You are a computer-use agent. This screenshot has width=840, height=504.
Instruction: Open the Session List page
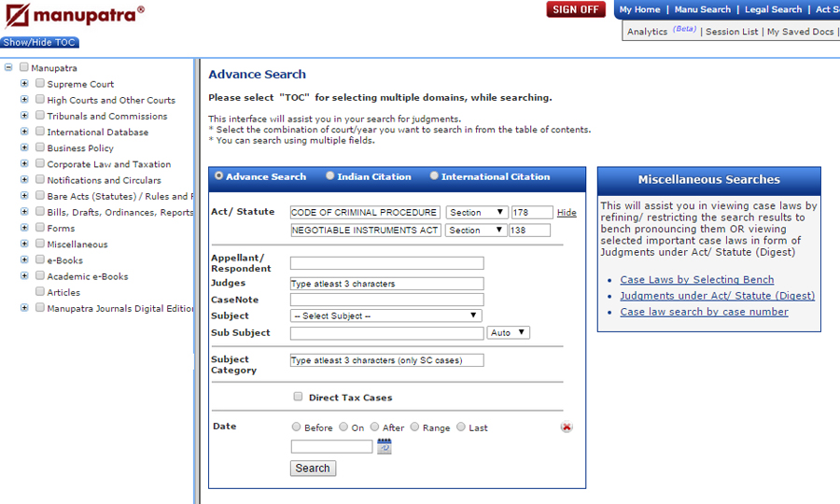click(732, 32)
